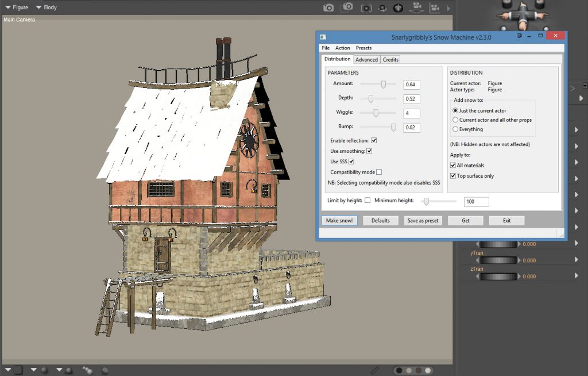The width and height of the screenshot is (588, 376).
Task: Expand the toolbar overflow arrow after camera icons
Action: click(448, 8)
